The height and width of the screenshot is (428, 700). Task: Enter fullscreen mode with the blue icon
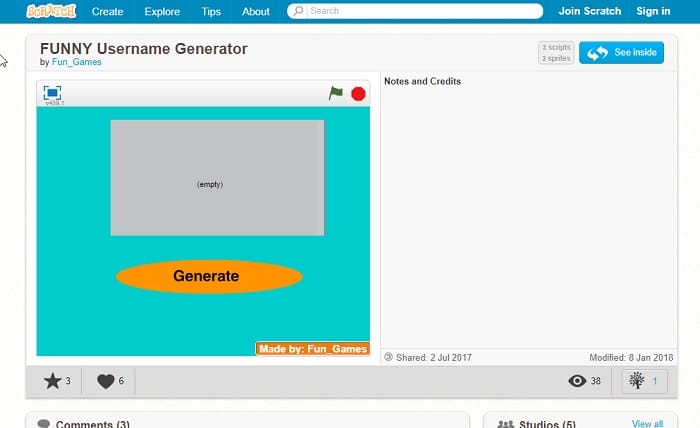(52, 93)
